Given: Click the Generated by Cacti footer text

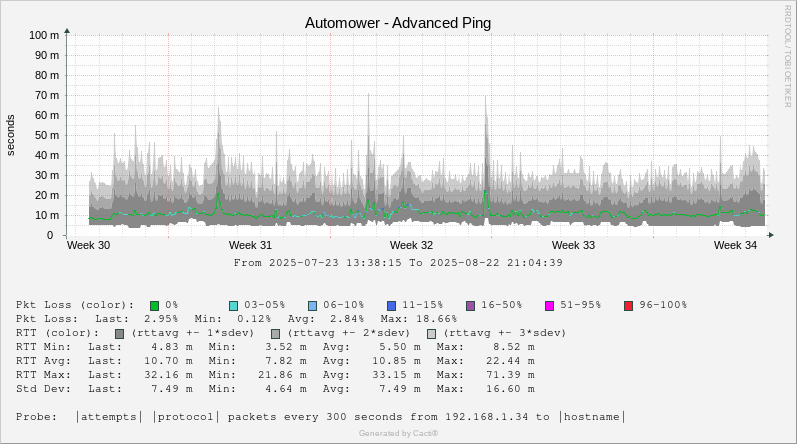Looking at the screenshot, I should (398, 433).
